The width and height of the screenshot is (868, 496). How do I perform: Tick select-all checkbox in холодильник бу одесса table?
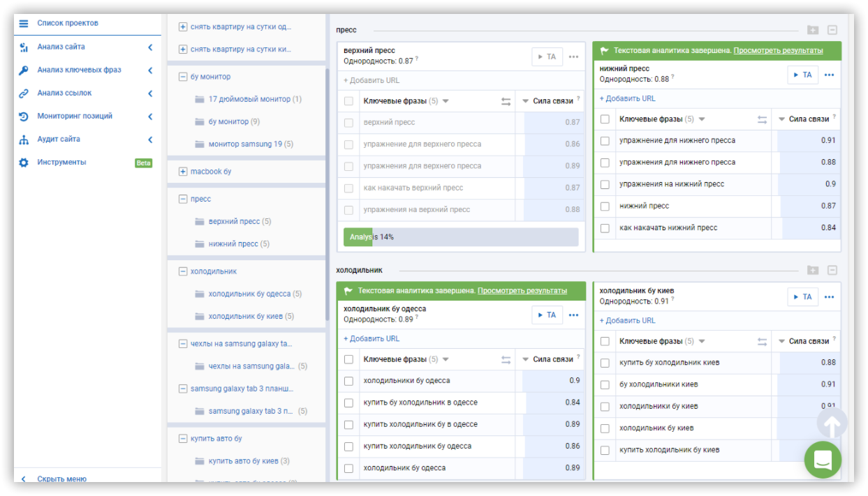[348, 359]
